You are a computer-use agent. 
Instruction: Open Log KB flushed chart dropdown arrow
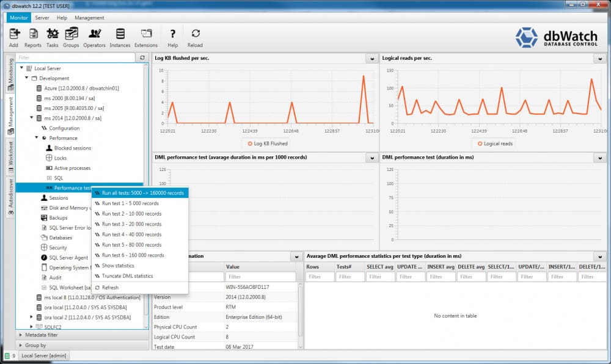(371, 59)
